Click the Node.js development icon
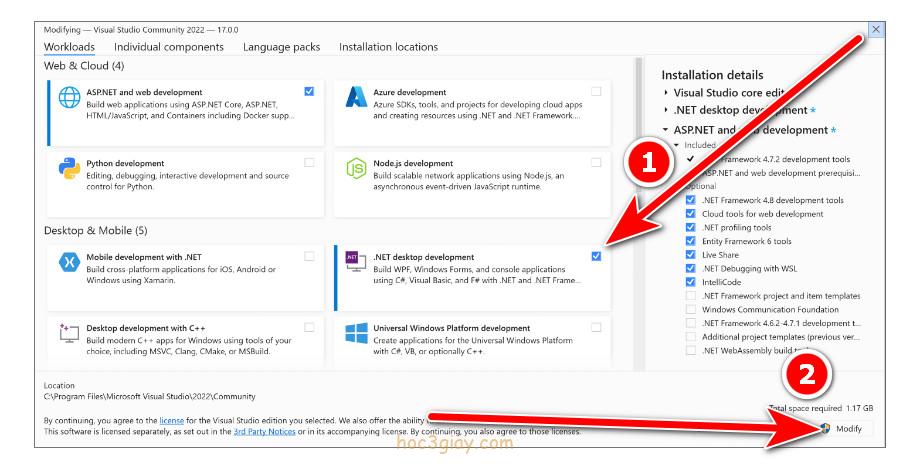Viewport: 911px width, 464px height. pos(356,170)
